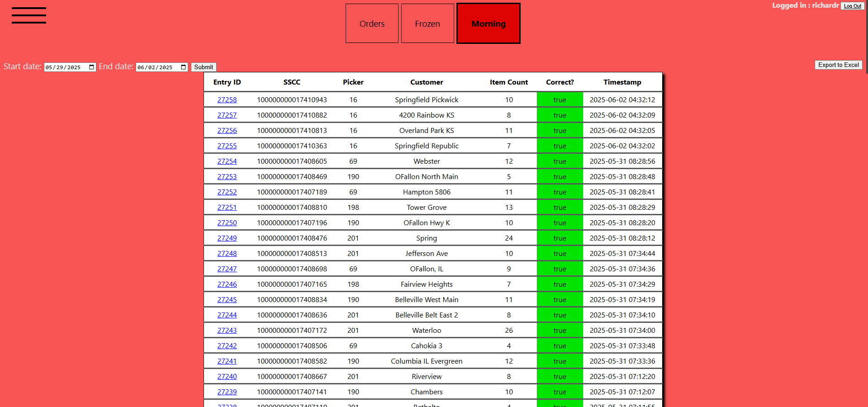Export the table to Excel
The image size is (868, 407).
pyautogui.click(x=838, y=65)
